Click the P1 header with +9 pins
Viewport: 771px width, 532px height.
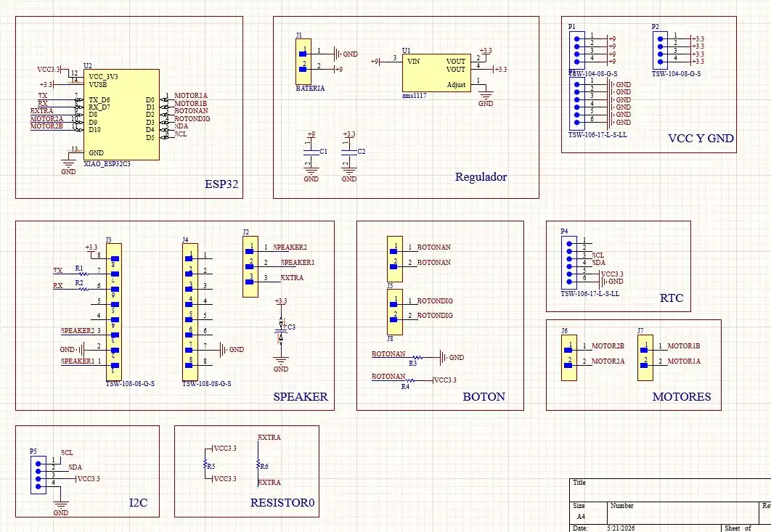click(576, 50)
